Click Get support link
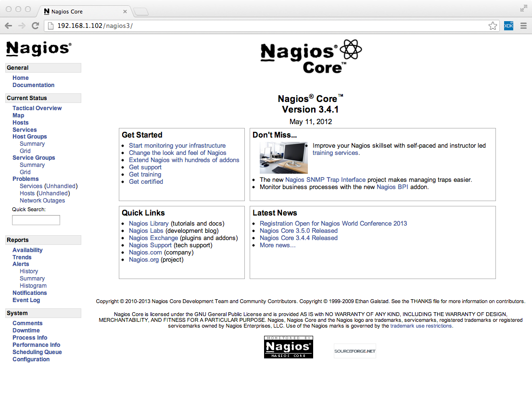The height and width of the screenshot is (394, 532). [x=145, y=167]
